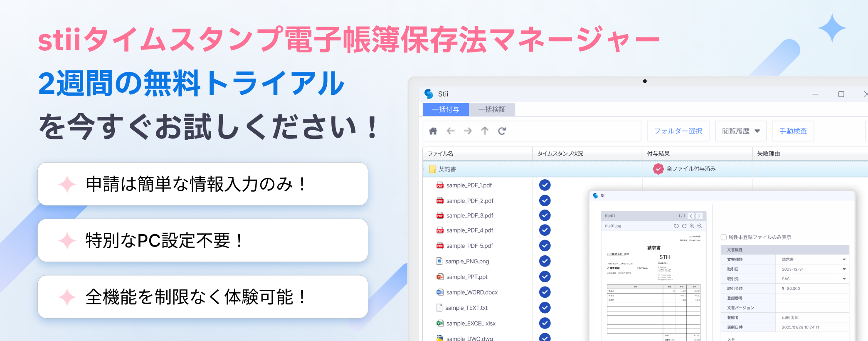Click the フォルダー選択 button
Viewport: 868px width, 341px height.
tap(678, 131)
